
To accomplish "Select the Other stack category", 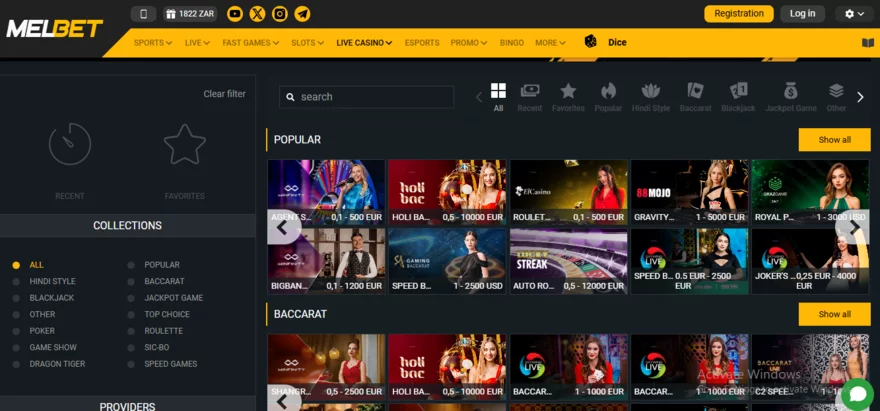I will point(836,97).
